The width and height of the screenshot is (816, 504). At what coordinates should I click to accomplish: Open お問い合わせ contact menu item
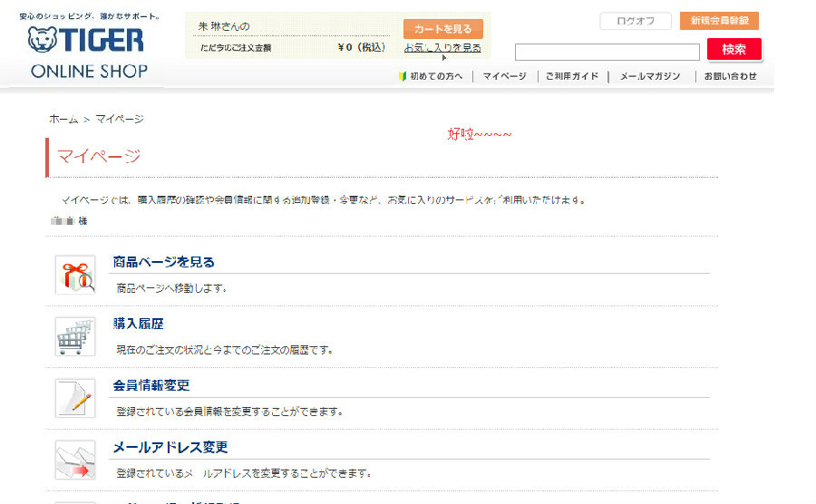731,76
